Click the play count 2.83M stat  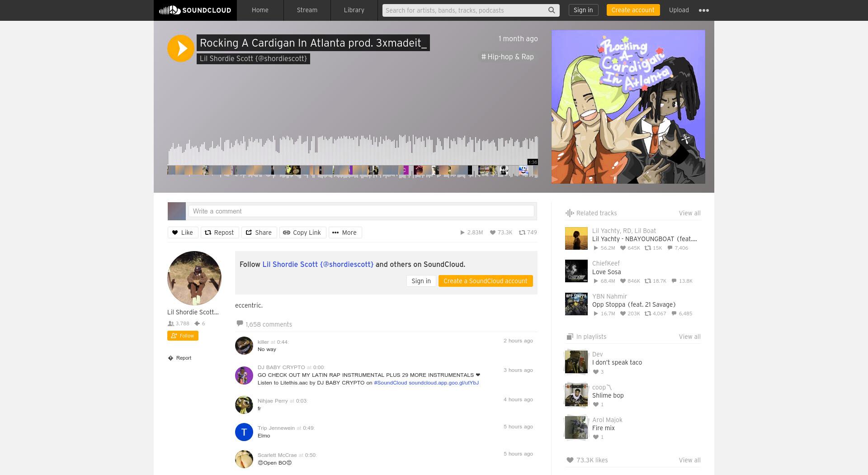[472, 233]
